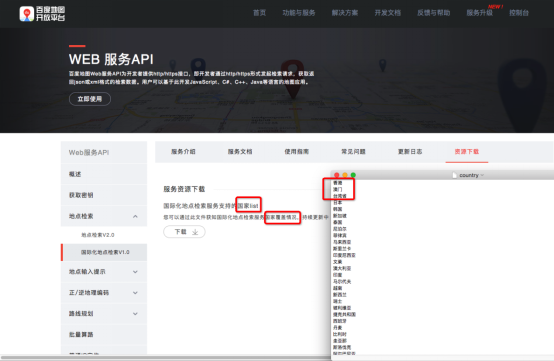The image size is (554, 361).
Task: Click 比利时 in the country list
Action: tap(340, 334)
